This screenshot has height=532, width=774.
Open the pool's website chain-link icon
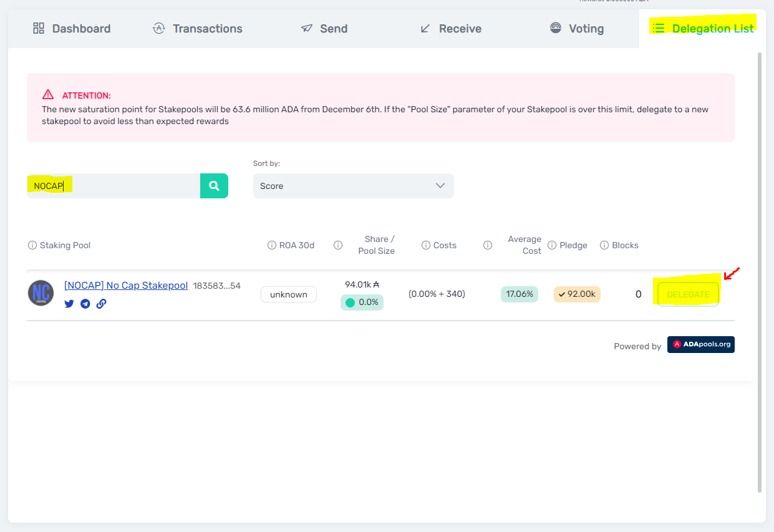tap(101, 304)
